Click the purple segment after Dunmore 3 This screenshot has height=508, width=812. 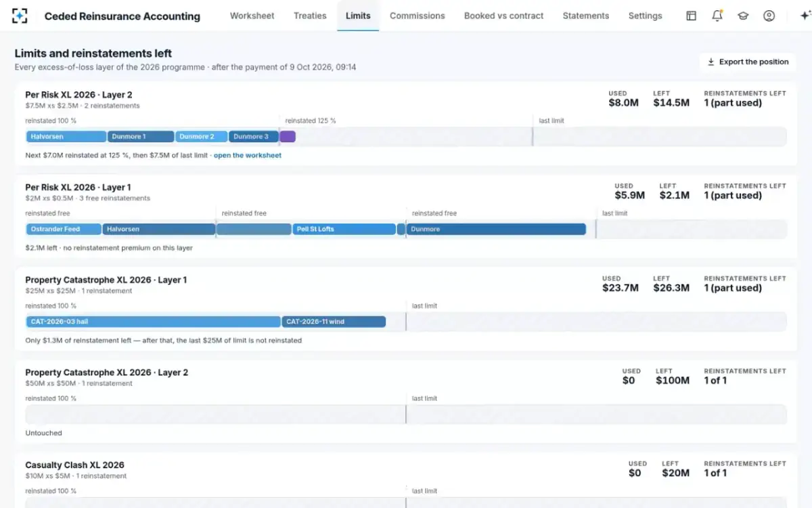point(288,136)
